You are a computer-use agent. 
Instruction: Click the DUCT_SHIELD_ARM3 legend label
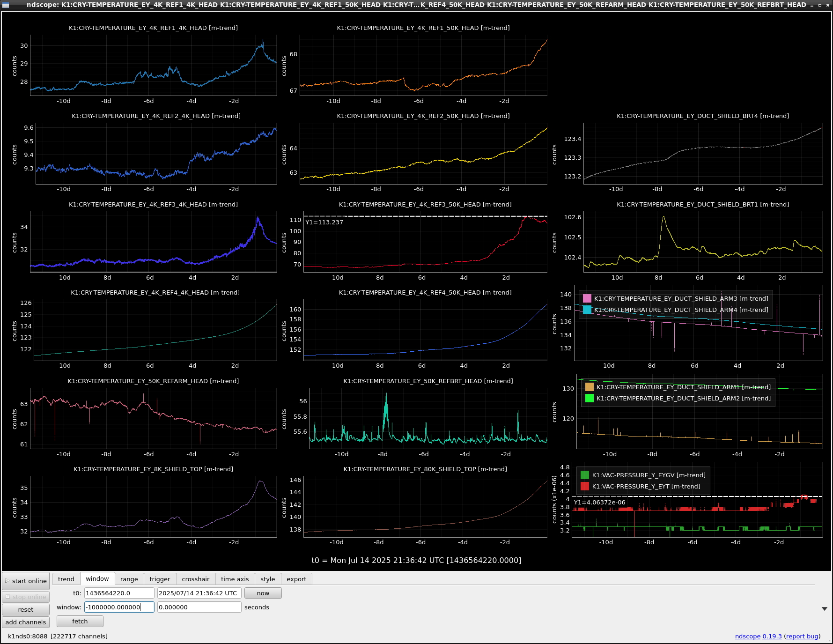[681, 298]
